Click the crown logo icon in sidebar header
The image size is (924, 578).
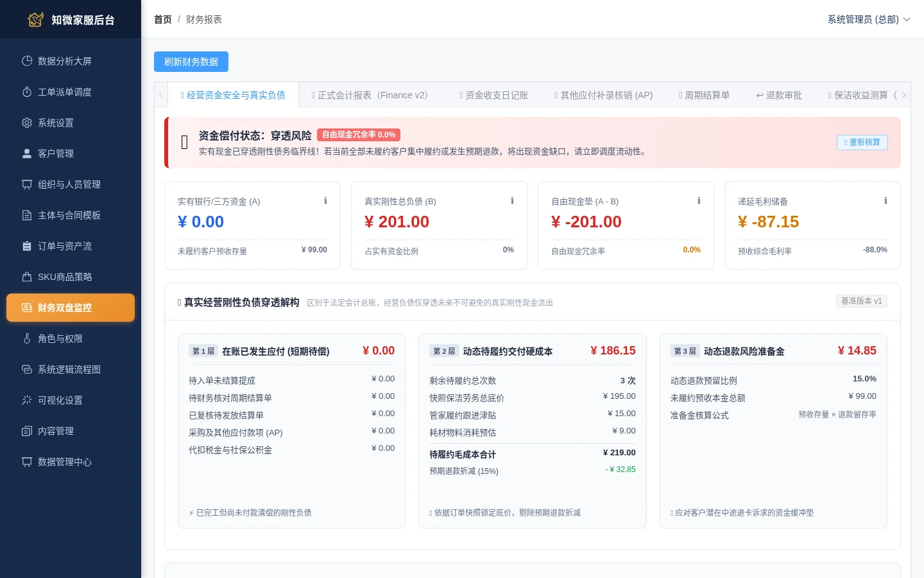pos(36,20)
